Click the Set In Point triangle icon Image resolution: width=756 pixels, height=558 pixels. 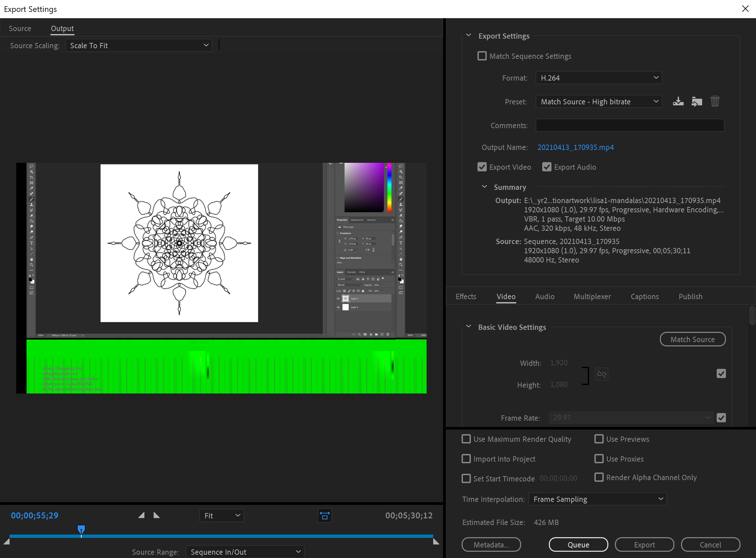[x=141, y=515]
